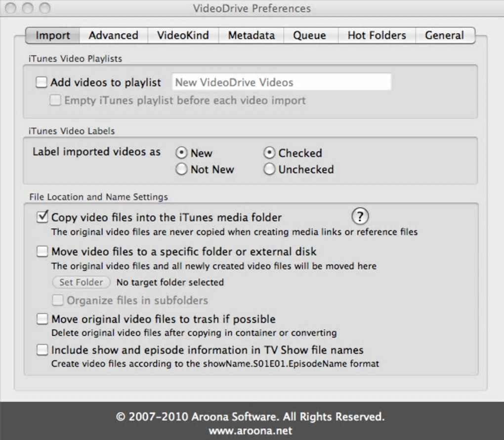Click the help question mark icon
Screen dimensions: 504x440
(360, 216)
